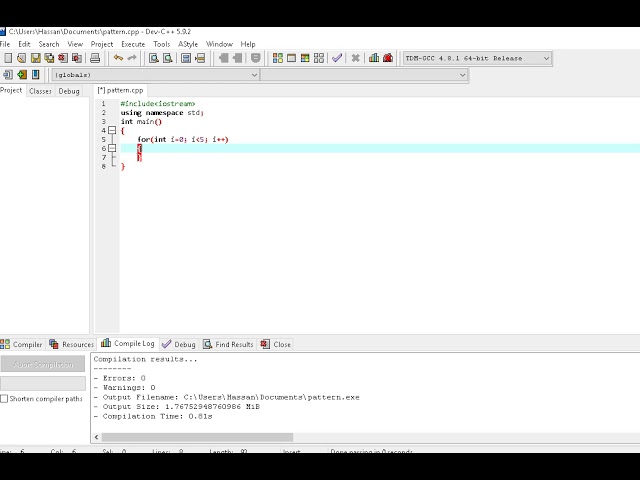Screen dimensions: 640x480
Task: Open the empty function list dropdown
Action: pyautogui.click(x=364, y=75)
